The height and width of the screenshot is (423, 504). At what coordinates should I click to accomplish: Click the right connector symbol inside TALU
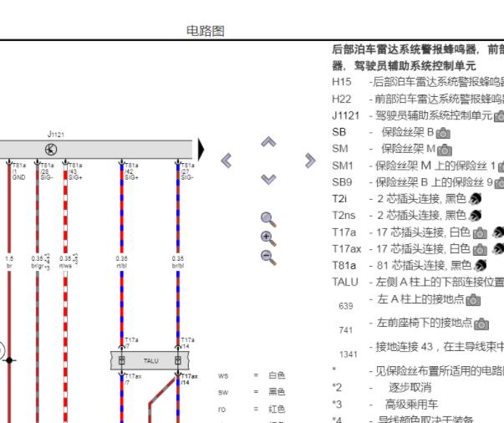coord(178,360)
